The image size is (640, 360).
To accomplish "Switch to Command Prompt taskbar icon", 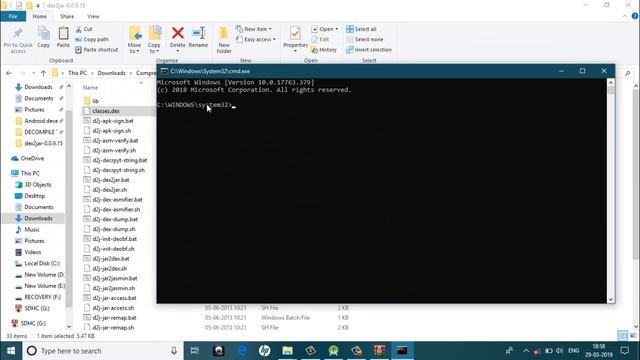I will tap(402, 351).
